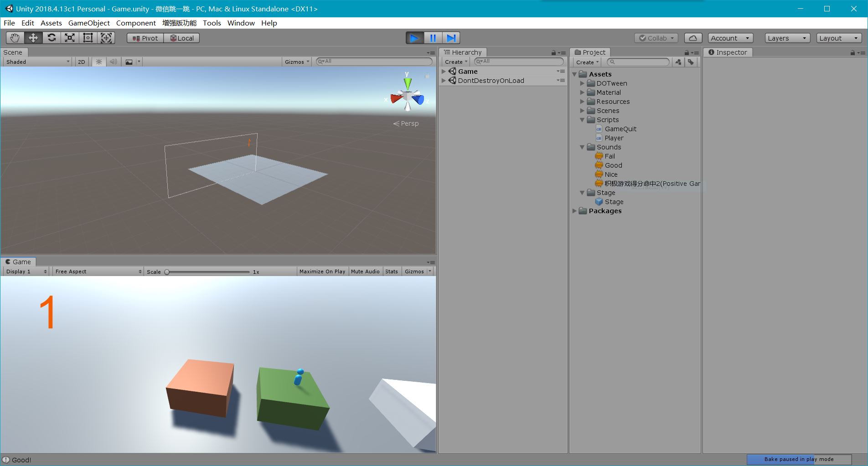The width and height of the screenshot is (868, 466).
Task: Select the Hand tool
Action: 15,38
